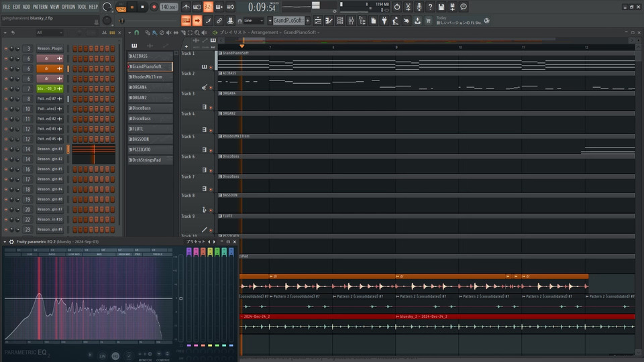Toggle the step editing icon
This screenshot has height=362, width=644.
[x=208, y=21]
